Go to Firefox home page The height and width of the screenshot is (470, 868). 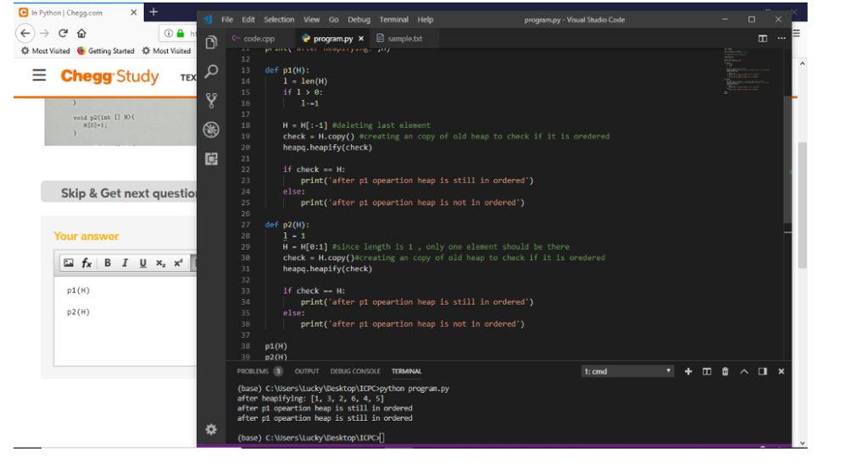tap(81, 33)
